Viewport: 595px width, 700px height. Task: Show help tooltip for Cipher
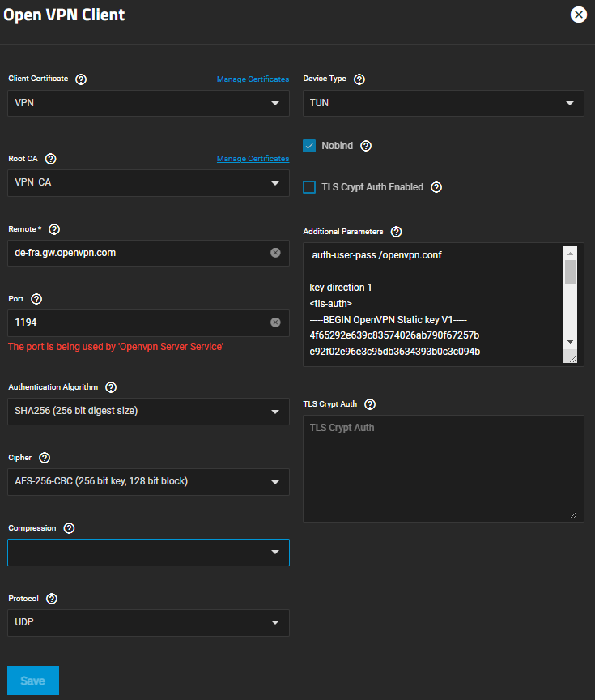tap(45, 458)
